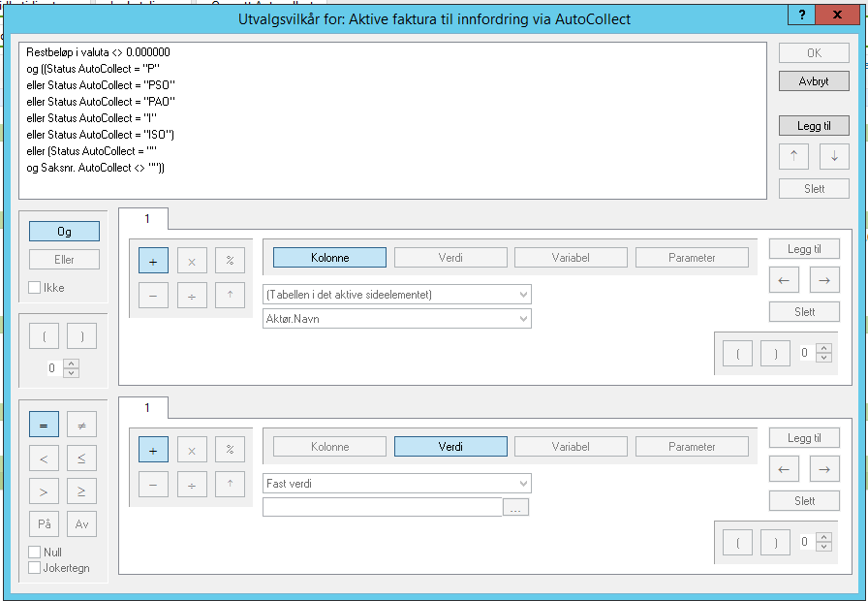The image size is (868, 601).
Task: Choose the equals comparison operator
Action: (44, 425)
